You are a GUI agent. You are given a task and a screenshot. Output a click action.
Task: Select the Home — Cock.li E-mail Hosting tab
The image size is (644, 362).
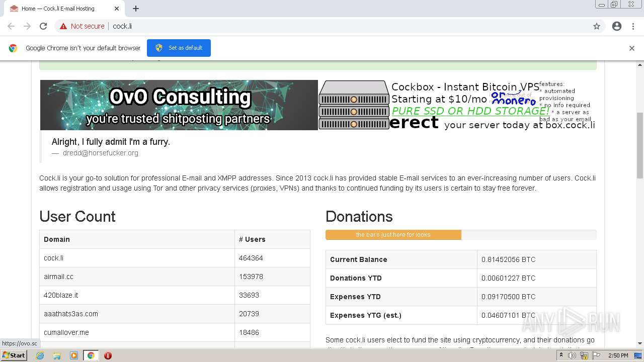(x=63, y=9)
